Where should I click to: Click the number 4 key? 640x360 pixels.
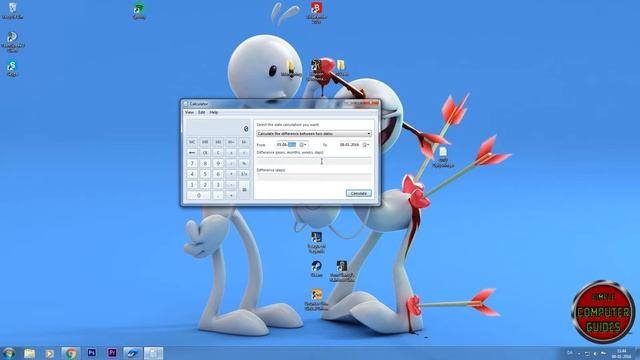point(192,174)
